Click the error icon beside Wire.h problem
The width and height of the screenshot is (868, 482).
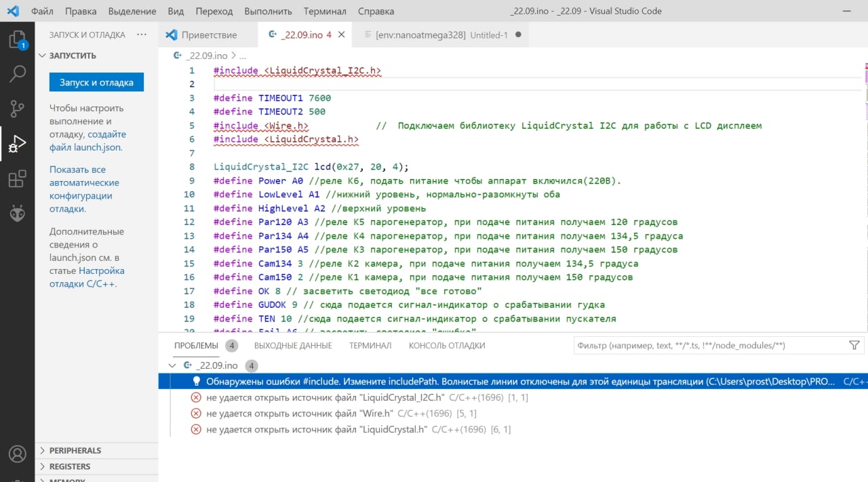[196, 414]
